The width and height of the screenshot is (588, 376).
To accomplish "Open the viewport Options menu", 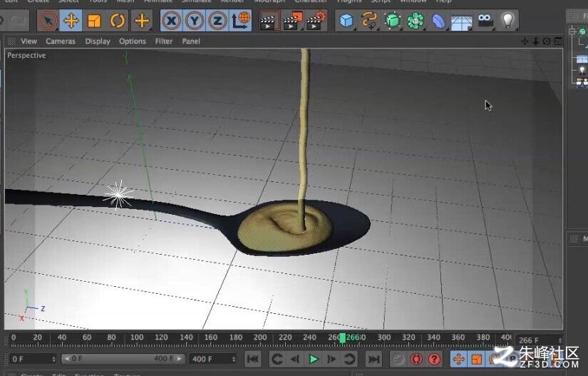I will 133,41.
